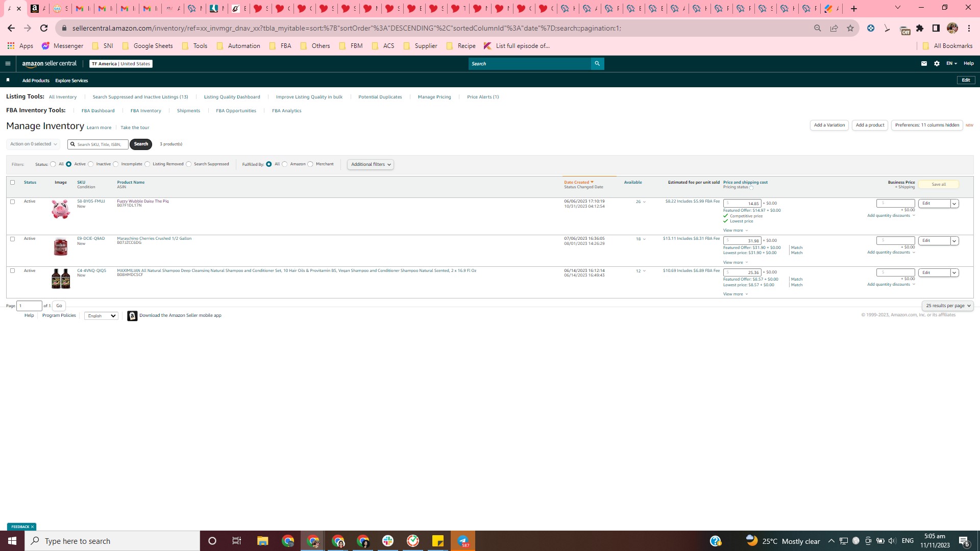
Task: Click the bookmark flag icon in subnav
Action: pos(8,80)
